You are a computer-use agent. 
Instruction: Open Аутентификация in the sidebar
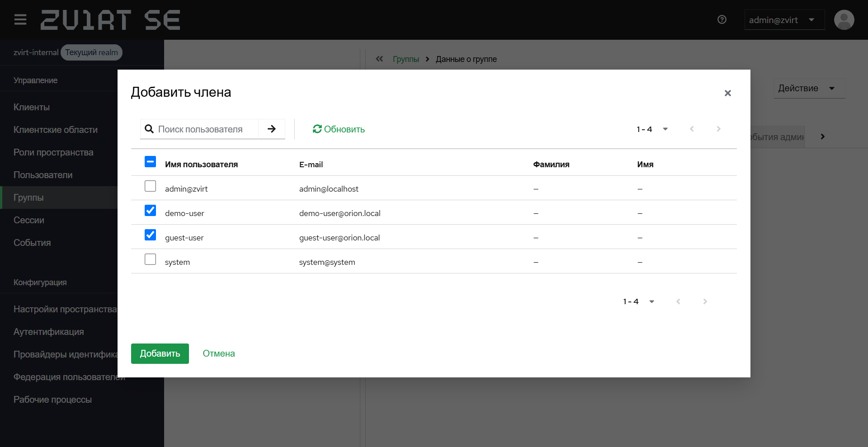point(49,332)
